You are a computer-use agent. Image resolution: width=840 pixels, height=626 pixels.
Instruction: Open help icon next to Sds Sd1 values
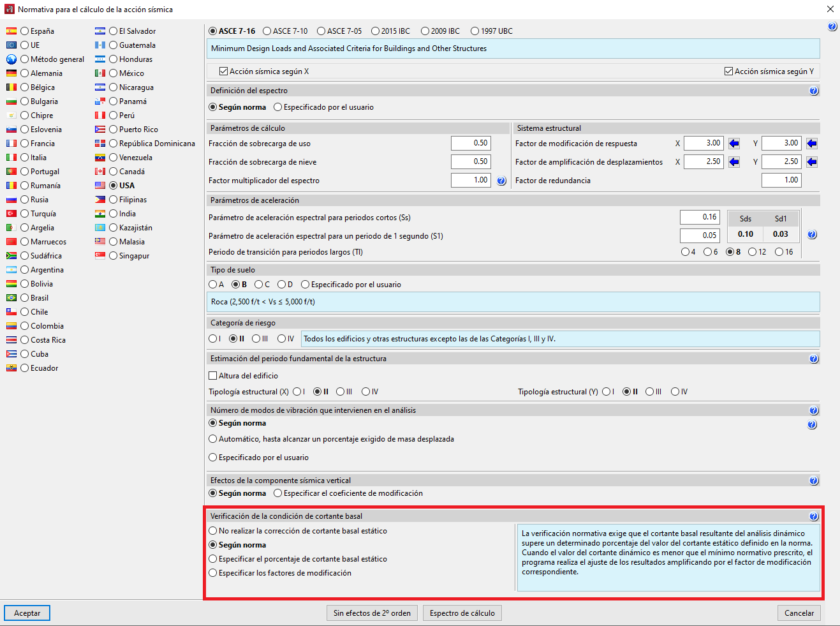click(812, 235)
